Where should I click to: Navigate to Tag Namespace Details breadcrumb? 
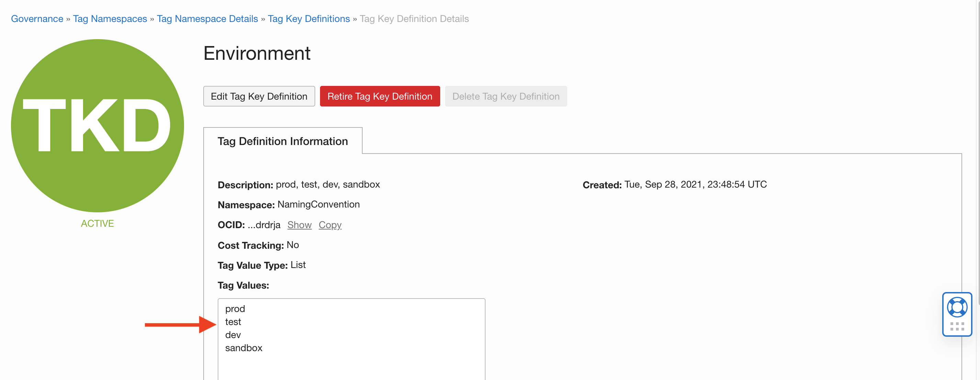coord(207,19)
